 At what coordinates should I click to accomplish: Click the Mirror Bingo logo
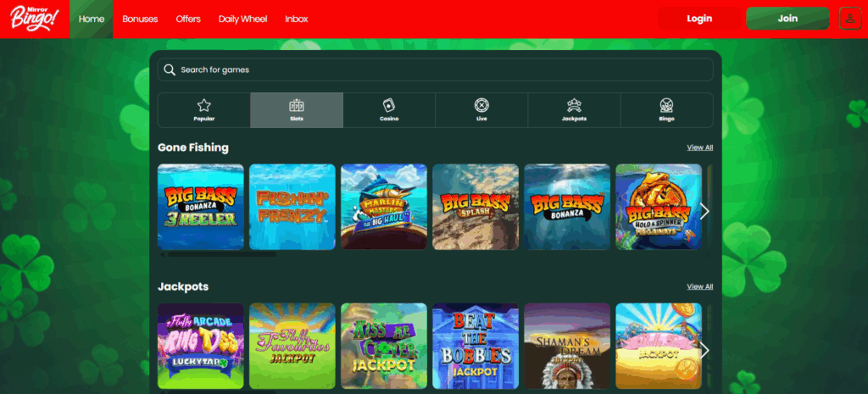[x=34, y=19]
